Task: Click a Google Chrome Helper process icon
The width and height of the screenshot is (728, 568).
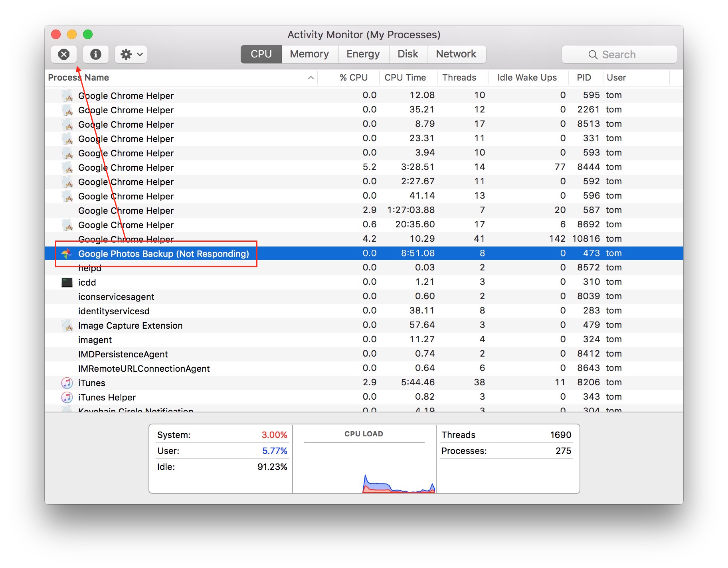Action: coord(67,95)
